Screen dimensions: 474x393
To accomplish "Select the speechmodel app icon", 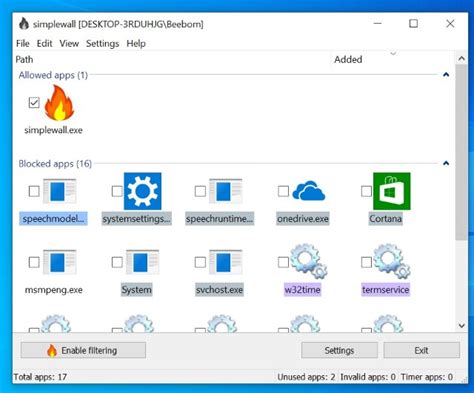I will [x=59, y=191].
